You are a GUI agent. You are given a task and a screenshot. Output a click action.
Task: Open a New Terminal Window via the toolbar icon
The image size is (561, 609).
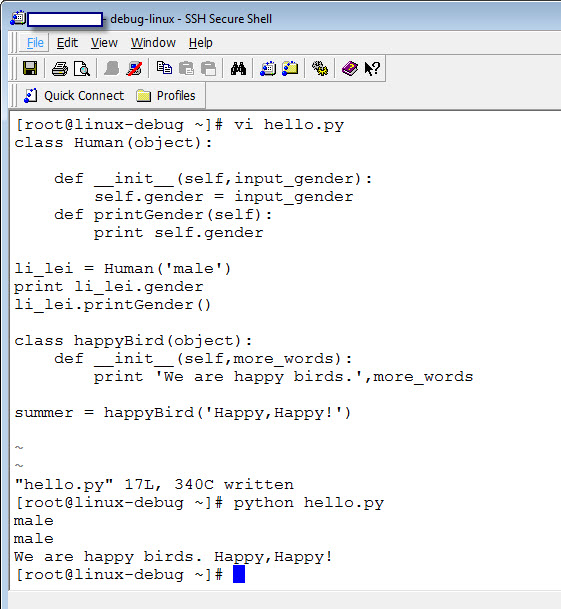pyautogui.click(x=268, y=69)
